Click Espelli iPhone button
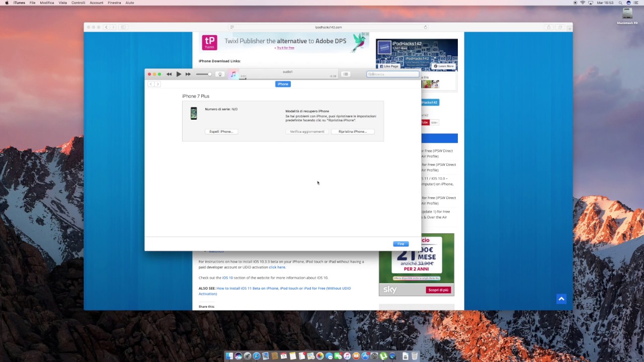The width and height of the screenshot is (644, 362). point(221,132)
